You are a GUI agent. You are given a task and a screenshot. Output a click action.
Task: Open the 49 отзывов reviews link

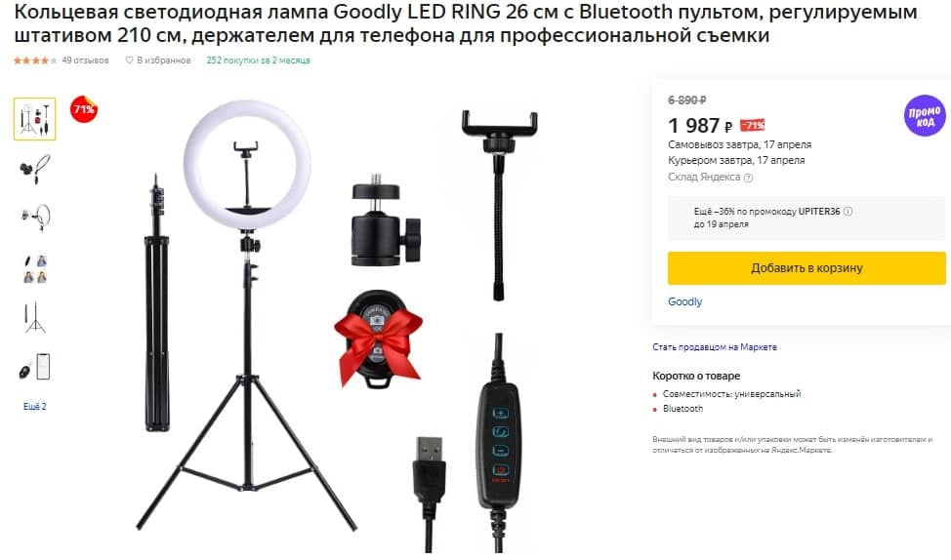point(85,60)
